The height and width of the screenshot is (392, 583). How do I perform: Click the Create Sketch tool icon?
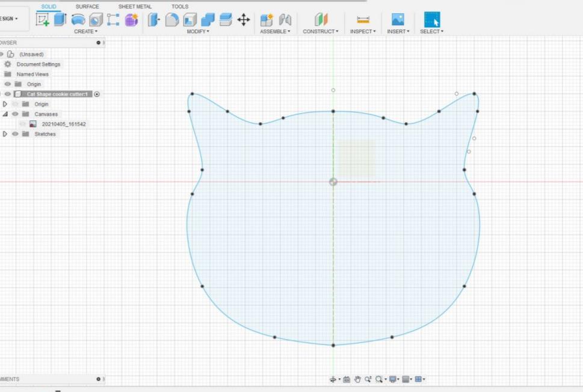point(42,19)
